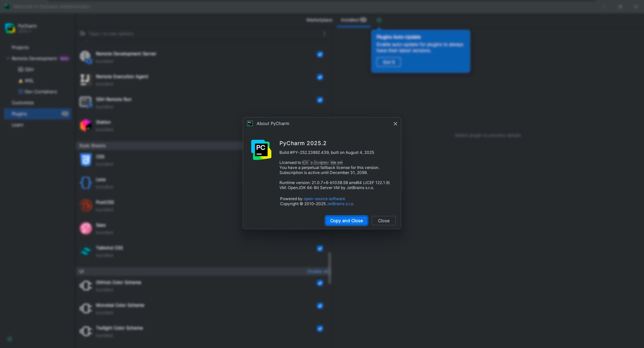Select the Remote Development Server plugin icon
Screen dimensions: 644x348
point(86,57)
